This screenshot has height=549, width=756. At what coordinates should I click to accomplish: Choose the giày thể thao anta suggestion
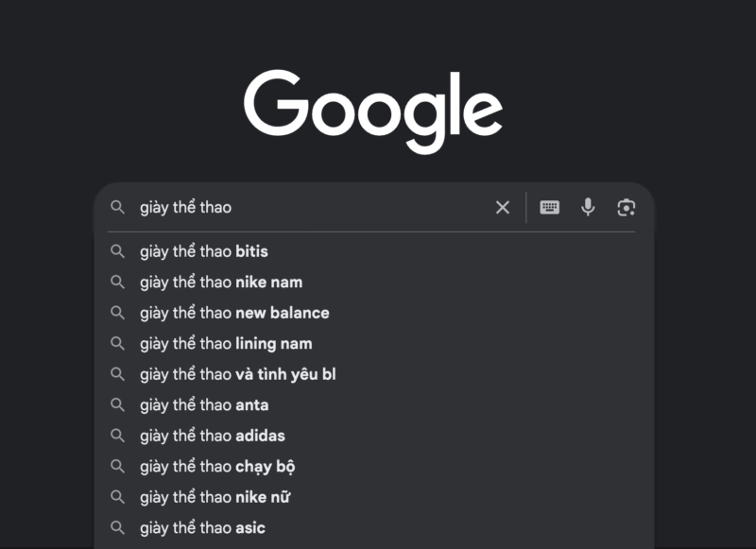(204, 405)
